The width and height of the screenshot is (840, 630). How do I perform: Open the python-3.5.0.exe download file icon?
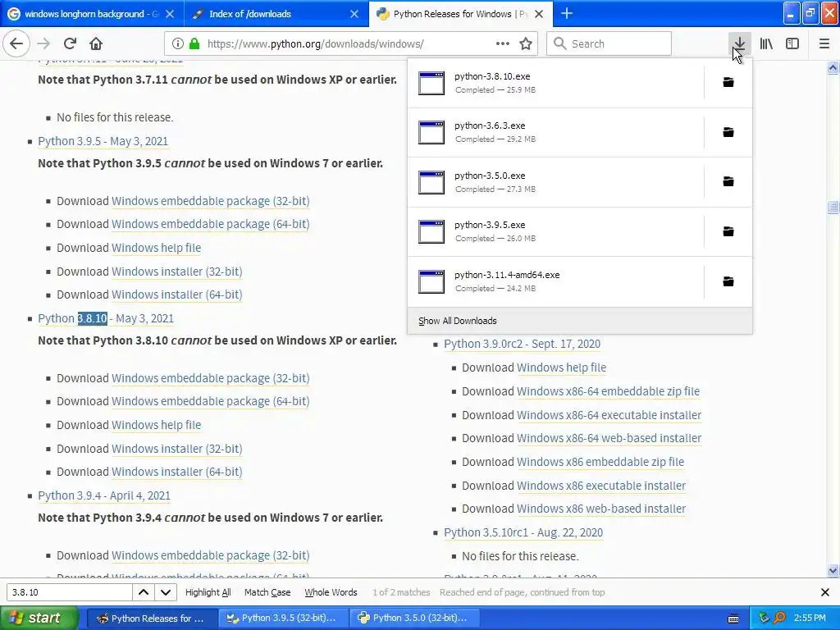point(431,182)
